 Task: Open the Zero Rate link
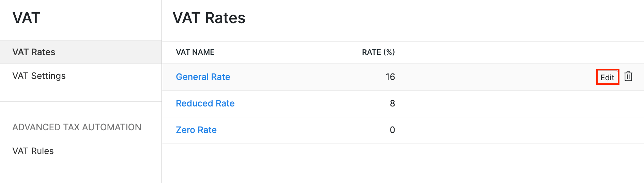[x=196, y=130]
